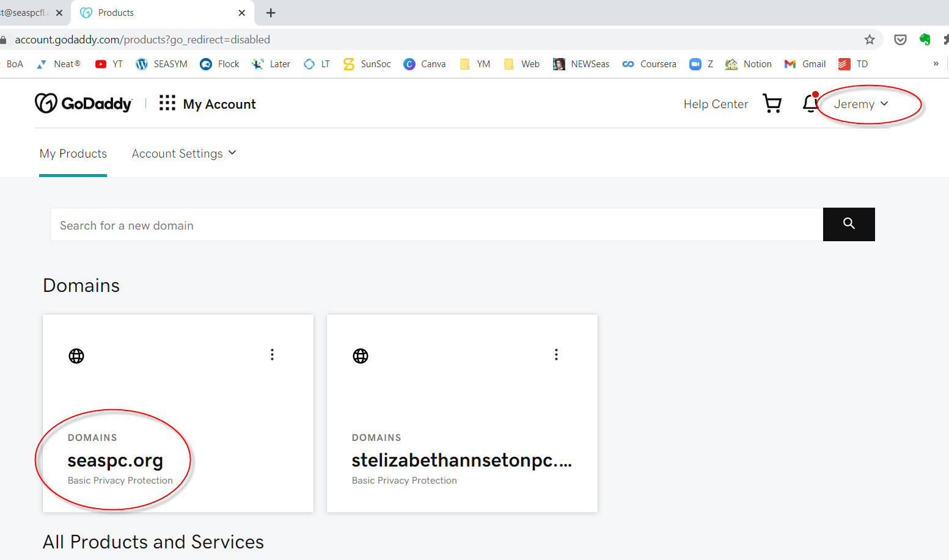The image size is (949, 560).
Task: Open the My Account apps grid icon
Action: [167, 103]
